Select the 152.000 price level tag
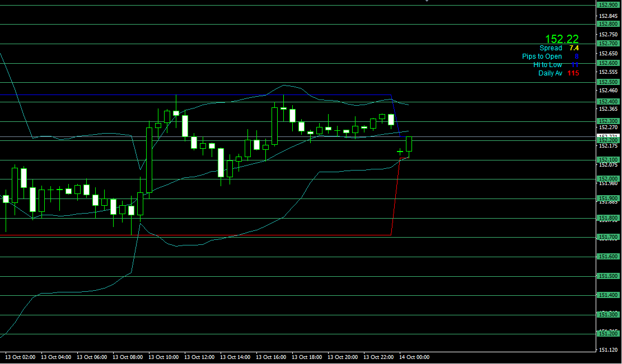Image resolution: width=622 pixels, height=364 pixels. [x=608, y=179]
